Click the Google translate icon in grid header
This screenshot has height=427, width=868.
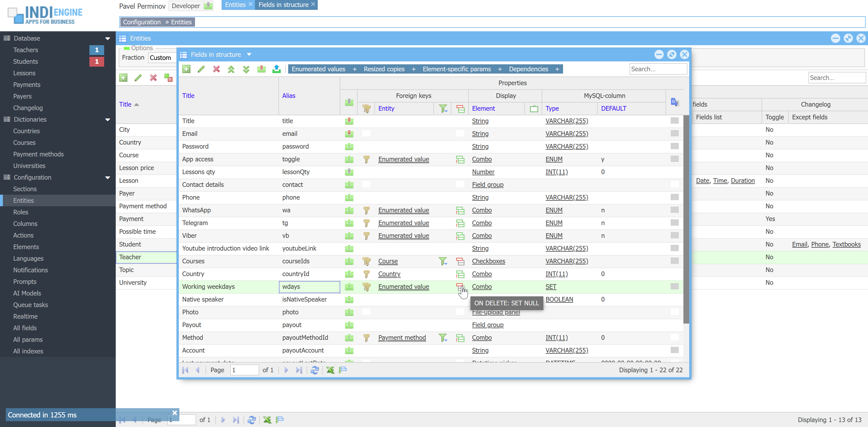(x=675, y=102)
